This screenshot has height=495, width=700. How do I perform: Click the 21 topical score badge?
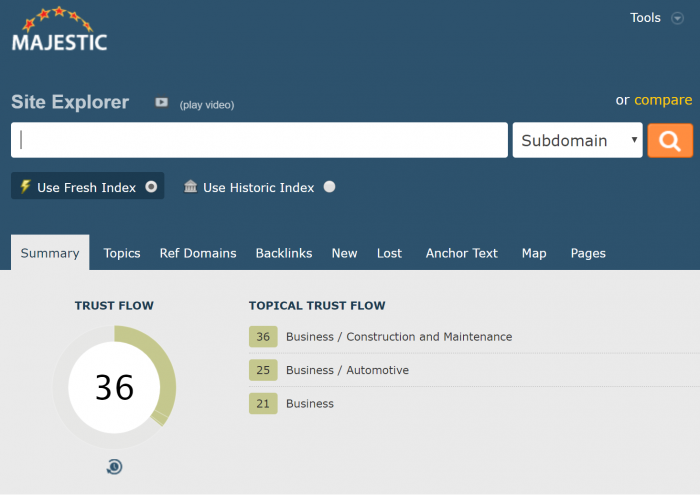(263, 403)
